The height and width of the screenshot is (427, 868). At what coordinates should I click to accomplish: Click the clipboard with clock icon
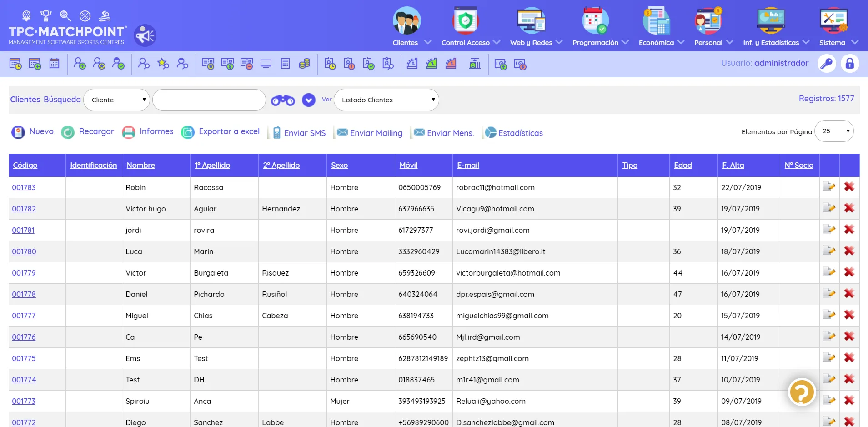(x=330, y=64)
